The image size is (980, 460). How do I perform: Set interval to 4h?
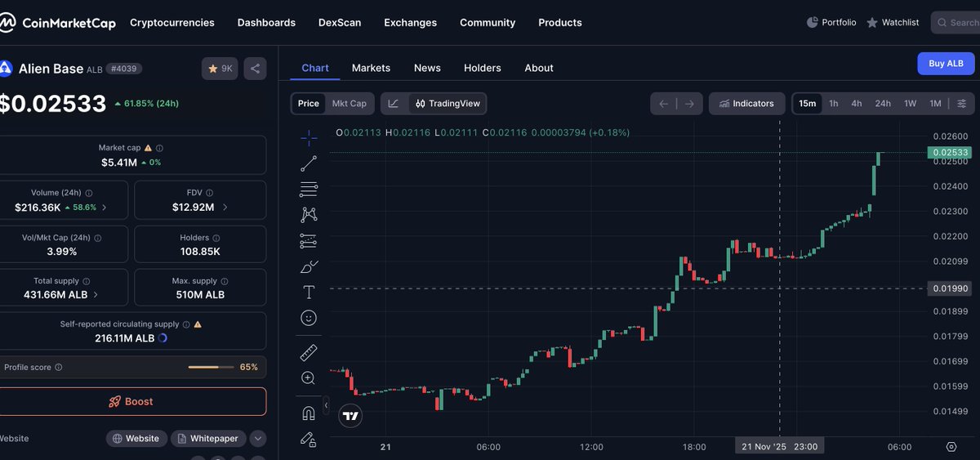[x=856, y=104]
